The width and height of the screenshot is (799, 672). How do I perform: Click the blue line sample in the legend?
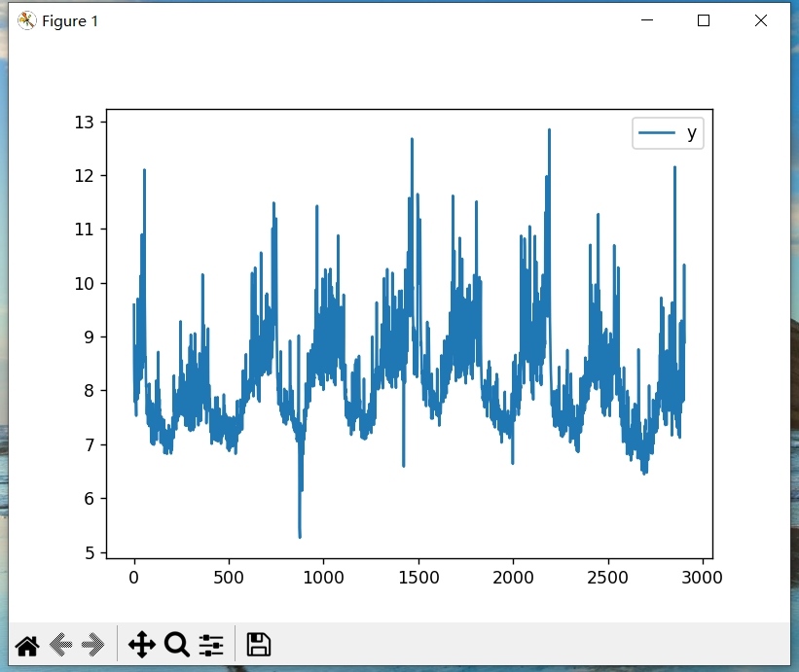coord(657,135)
